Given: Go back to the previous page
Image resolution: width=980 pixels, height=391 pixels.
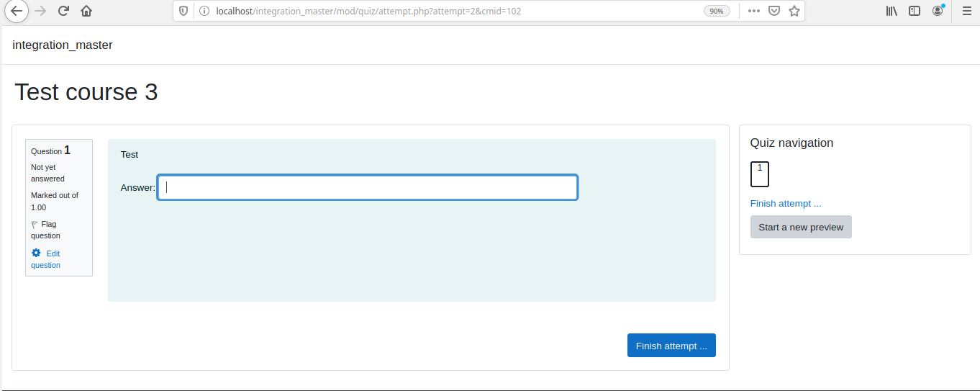Looking at the screenshot, I should (x=17, y=11).
